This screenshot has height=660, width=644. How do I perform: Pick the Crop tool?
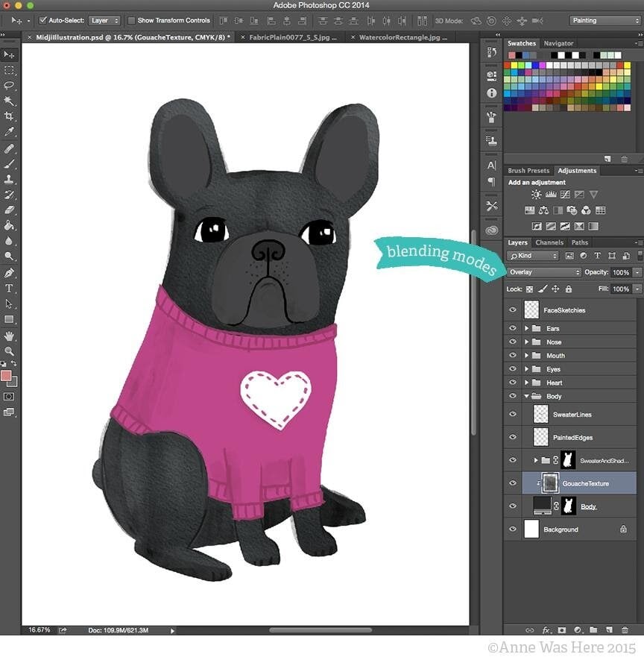[9, 116]
